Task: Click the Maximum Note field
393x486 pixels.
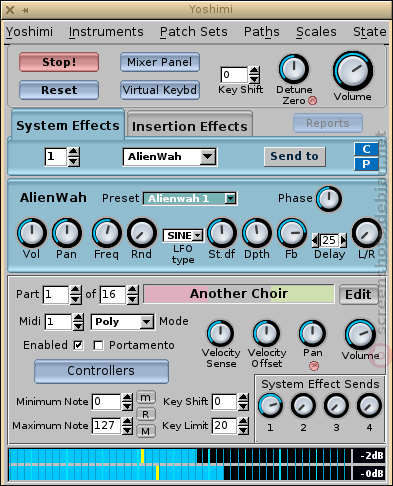Action: (106, 426)
